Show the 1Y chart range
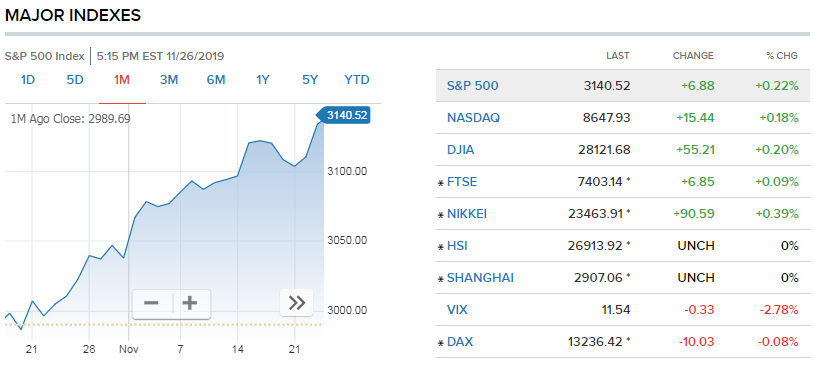 tap(263, 80)
